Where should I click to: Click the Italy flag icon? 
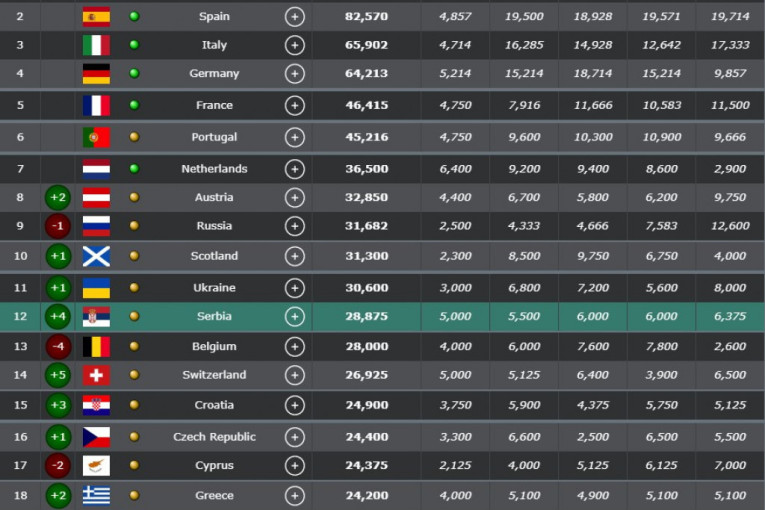(96, 45)
